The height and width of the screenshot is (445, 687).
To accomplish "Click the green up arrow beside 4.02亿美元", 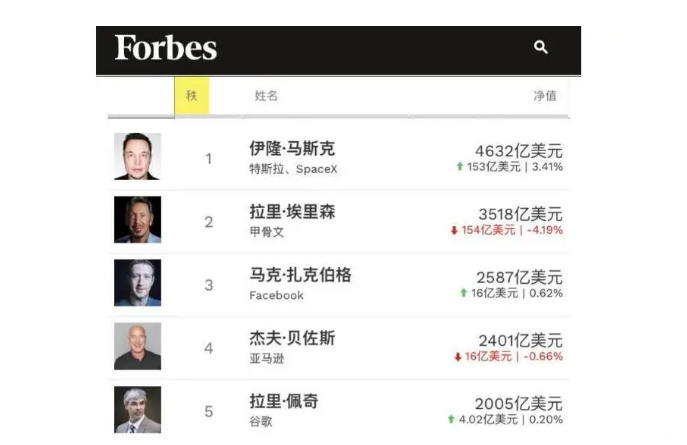I will click(451, 419).
